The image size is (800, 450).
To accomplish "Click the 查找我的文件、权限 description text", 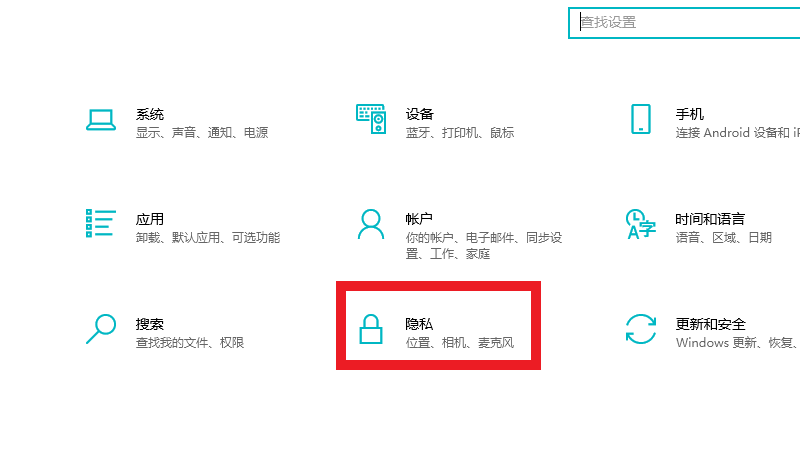I will (x=190, y=343).
